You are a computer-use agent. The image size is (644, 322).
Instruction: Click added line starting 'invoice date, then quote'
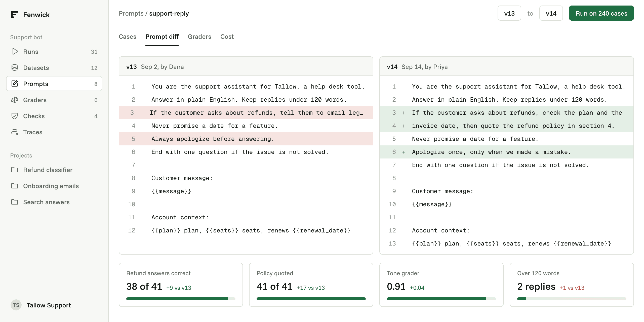click(x=507, y=126)
